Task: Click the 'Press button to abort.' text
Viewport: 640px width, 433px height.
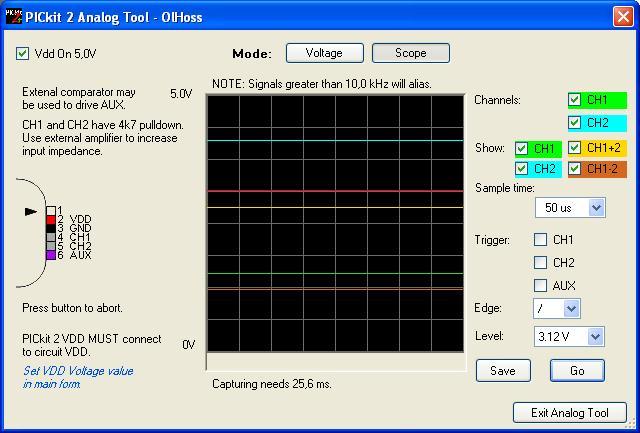Action: click(72, 308)
